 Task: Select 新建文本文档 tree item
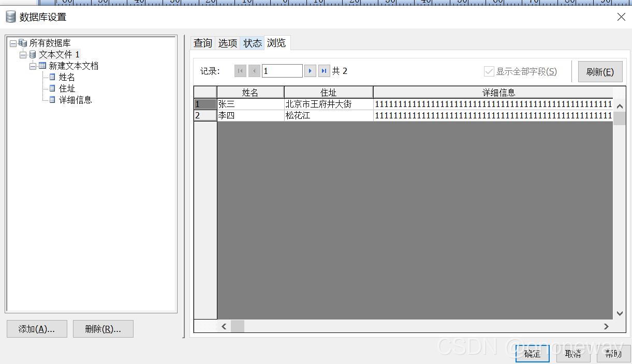click(x=74, y=66)
